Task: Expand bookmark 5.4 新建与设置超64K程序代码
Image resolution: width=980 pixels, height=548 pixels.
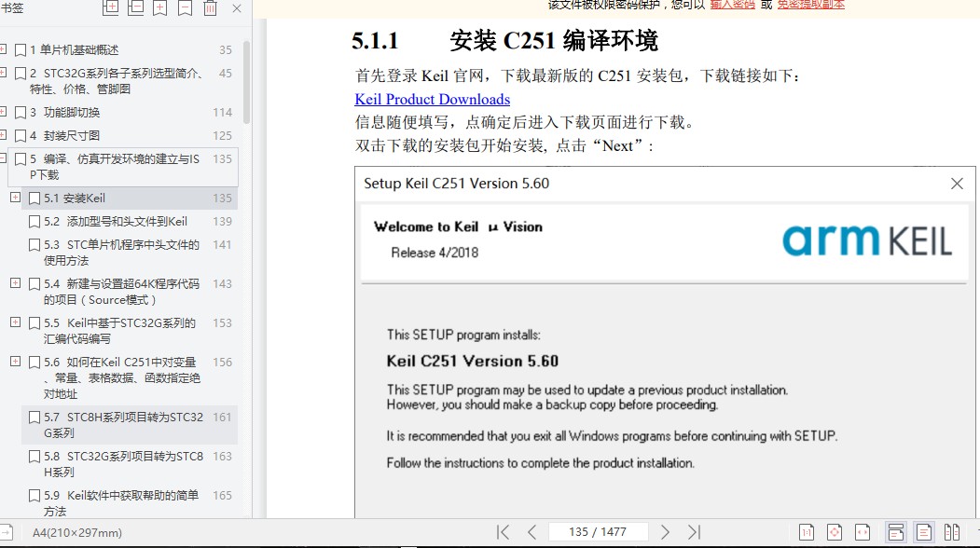Action: 15,283
